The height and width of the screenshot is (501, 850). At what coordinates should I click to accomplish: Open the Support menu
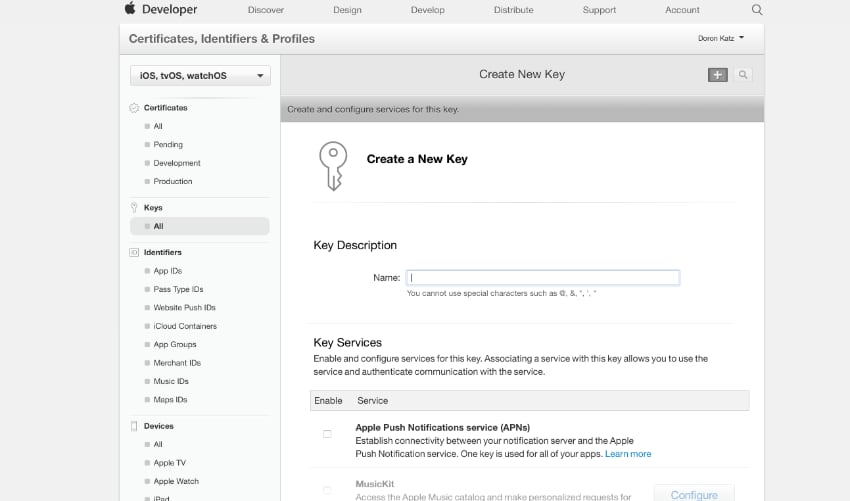pos(599,10)
